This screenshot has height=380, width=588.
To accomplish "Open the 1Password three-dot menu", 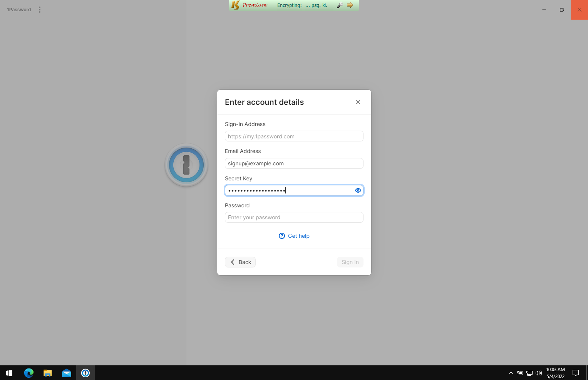I will tap(40, 10).
